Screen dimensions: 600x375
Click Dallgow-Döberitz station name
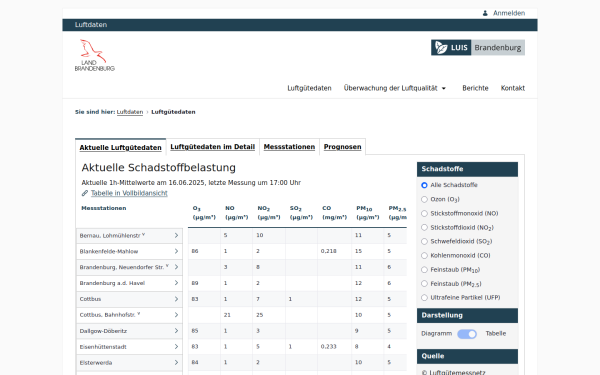[x=103, y=331]
